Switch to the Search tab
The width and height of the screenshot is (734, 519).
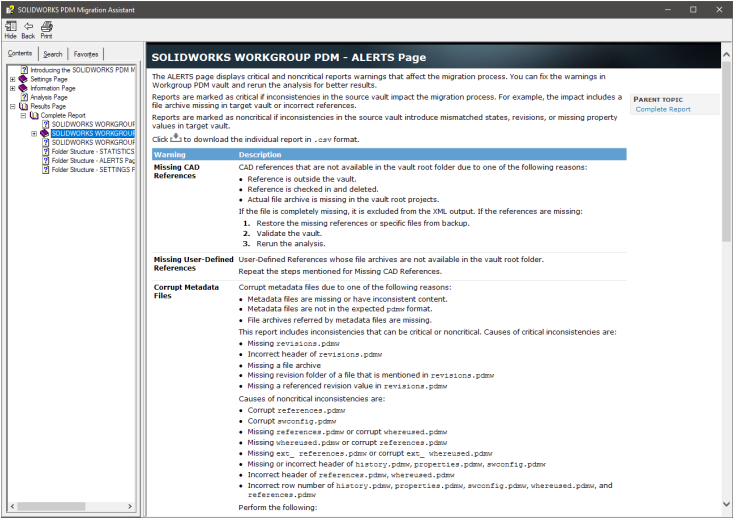(53, 54)
